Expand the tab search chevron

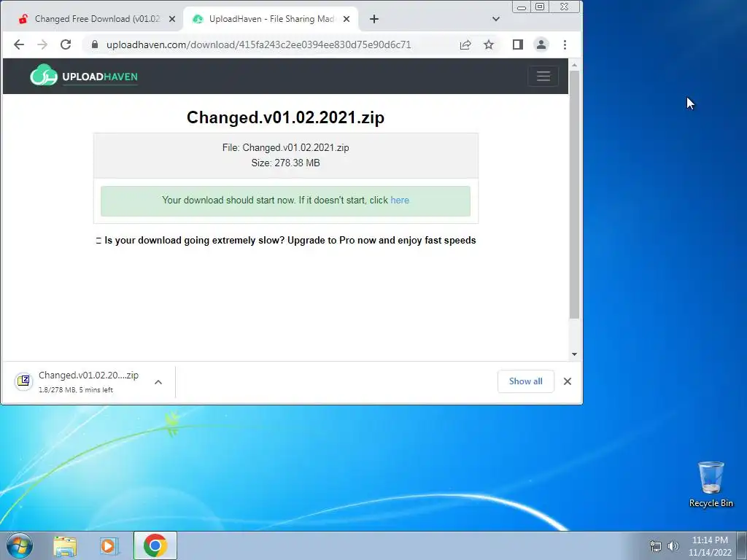click(x=496, y=19)
